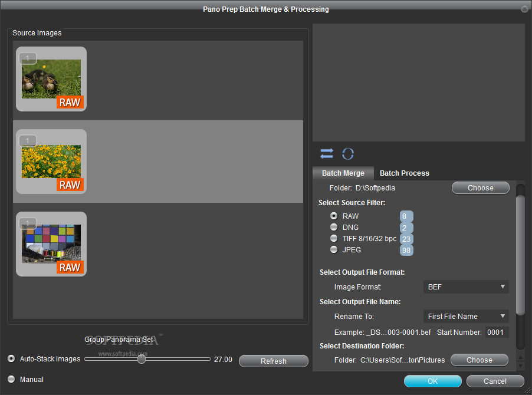Screen dimensions: 532x395
Task: Click the RAW count badge 8
Action: (x=406, y=216)
